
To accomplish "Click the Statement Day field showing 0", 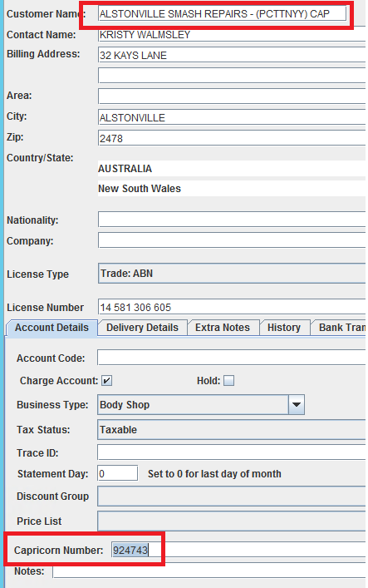I will 118,473.
